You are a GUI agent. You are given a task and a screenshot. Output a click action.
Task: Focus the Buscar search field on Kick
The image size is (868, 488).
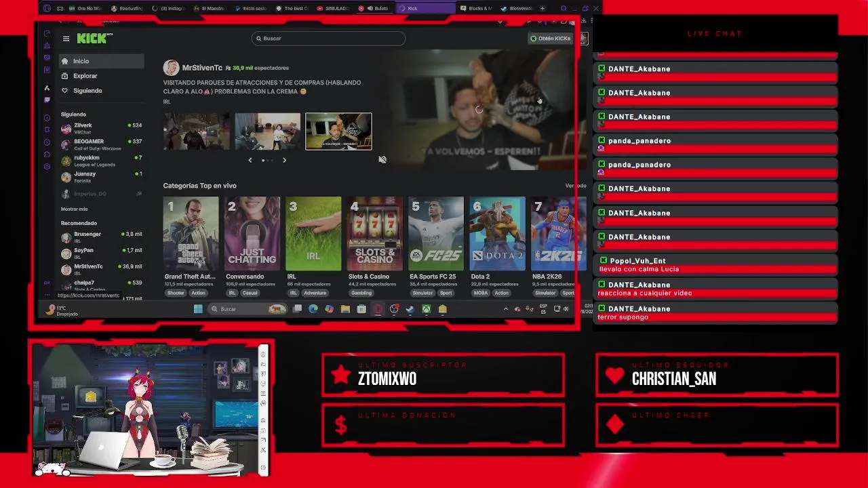point(328,39)
